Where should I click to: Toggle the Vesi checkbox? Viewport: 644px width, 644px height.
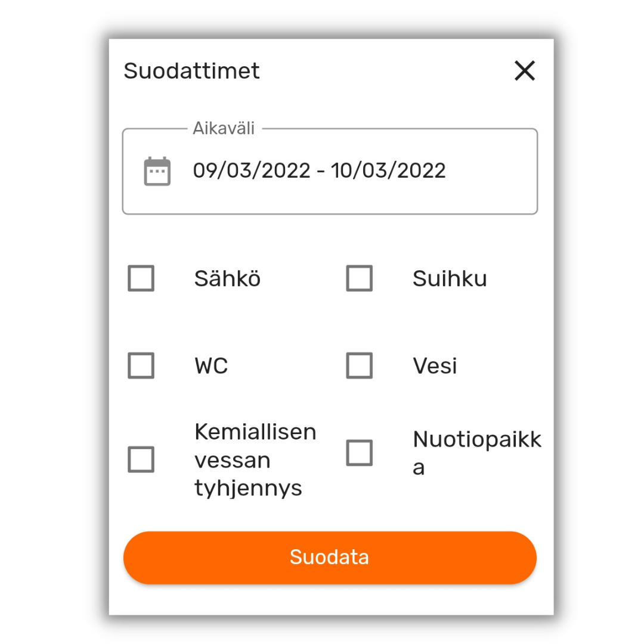click(360, 366)
